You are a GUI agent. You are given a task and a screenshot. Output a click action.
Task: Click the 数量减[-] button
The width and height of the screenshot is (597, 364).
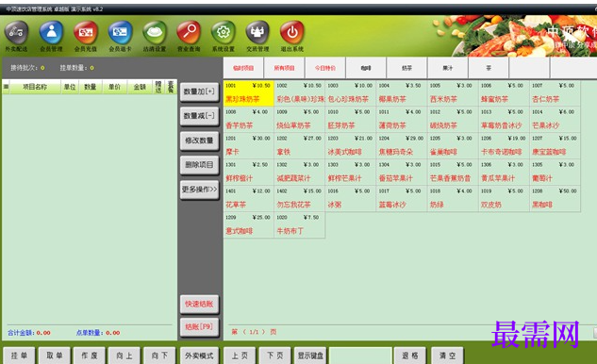200,116
